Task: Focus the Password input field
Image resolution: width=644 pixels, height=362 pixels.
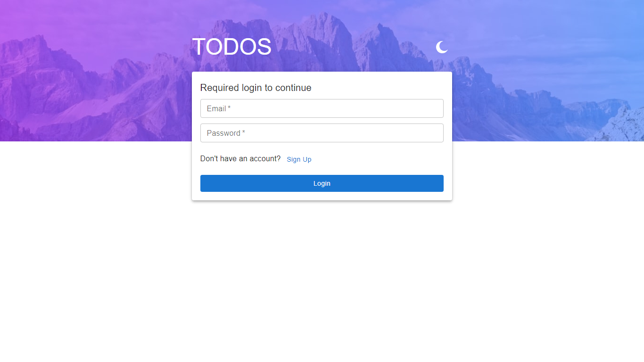Action: pos(322,133)
